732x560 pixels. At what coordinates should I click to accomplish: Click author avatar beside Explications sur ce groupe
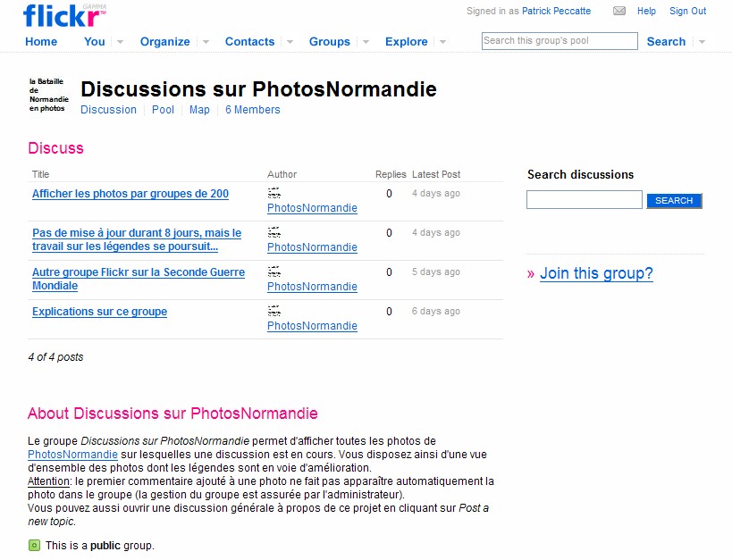(x=274, y=310)
